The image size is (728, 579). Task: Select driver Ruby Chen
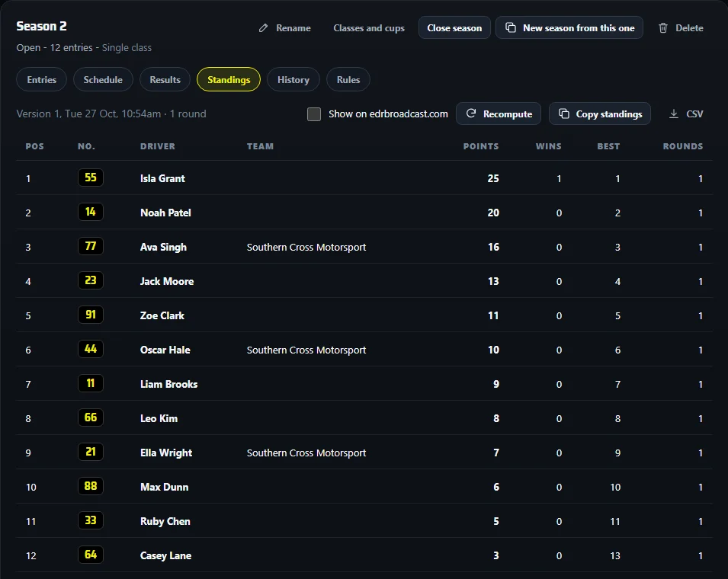click(165, 522)
